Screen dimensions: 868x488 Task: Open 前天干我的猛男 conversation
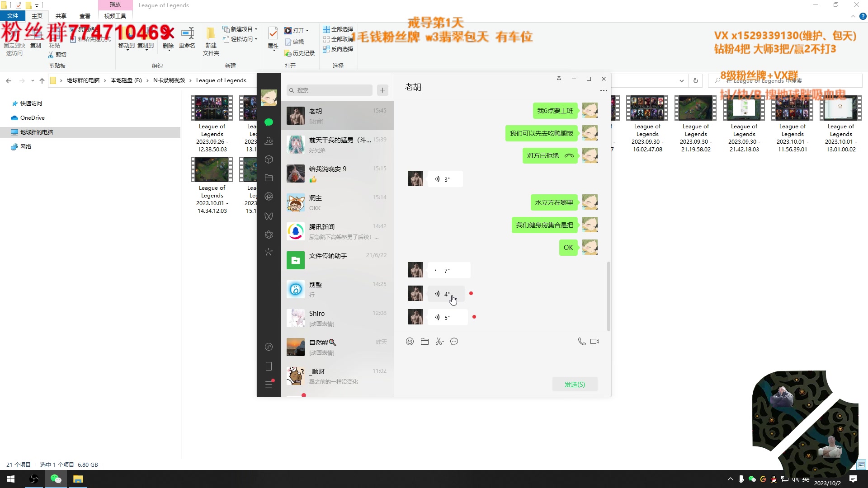coord(337,145)
